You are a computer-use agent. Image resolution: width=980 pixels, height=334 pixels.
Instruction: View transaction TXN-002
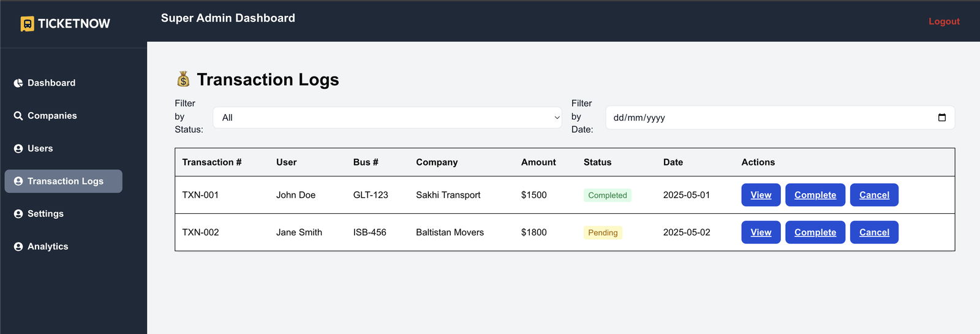pyautogui.click(x=761, y=232)
